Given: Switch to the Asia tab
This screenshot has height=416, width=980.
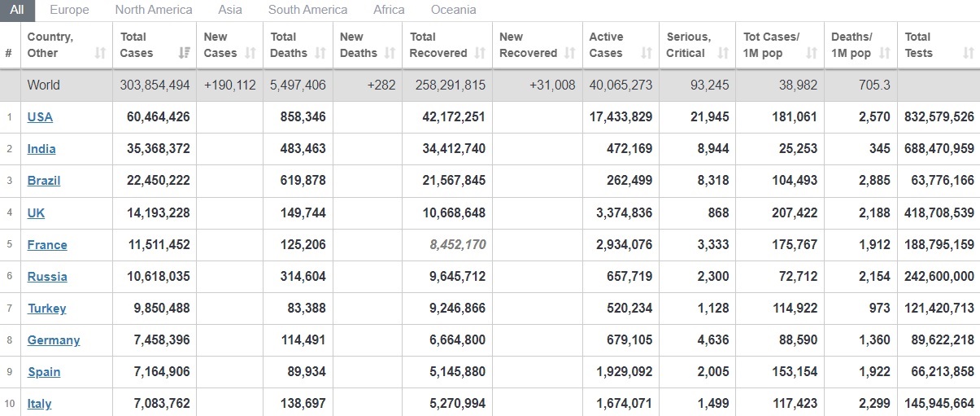Looking at the screenshot, I should coord(230,10).
